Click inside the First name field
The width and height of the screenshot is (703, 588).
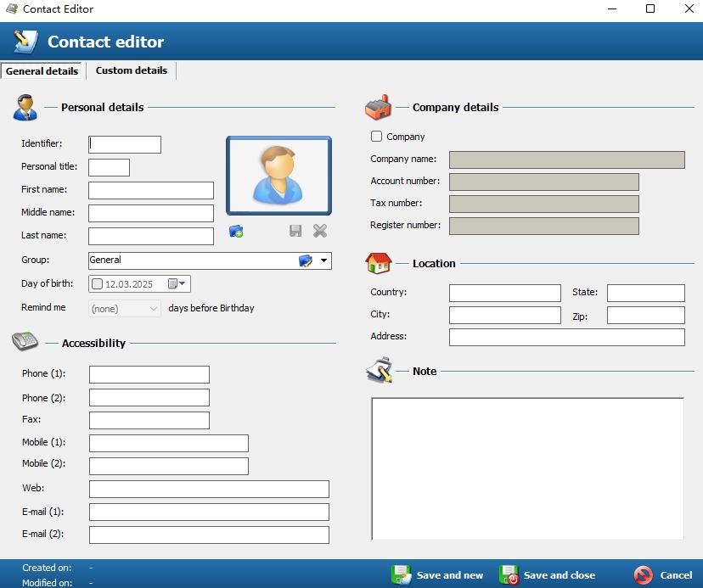coord(150,190)
